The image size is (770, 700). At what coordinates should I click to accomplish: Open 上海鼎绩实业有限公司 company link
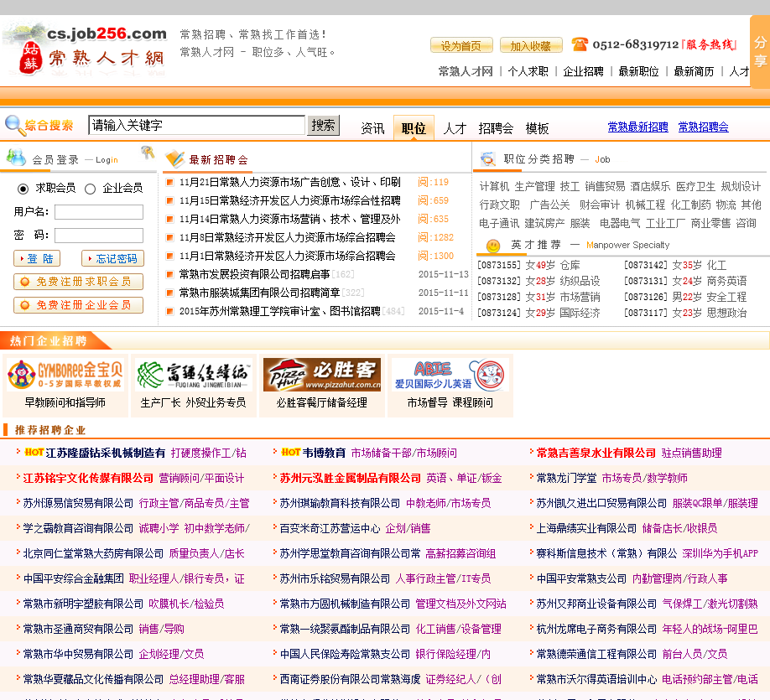coord(586,529)
